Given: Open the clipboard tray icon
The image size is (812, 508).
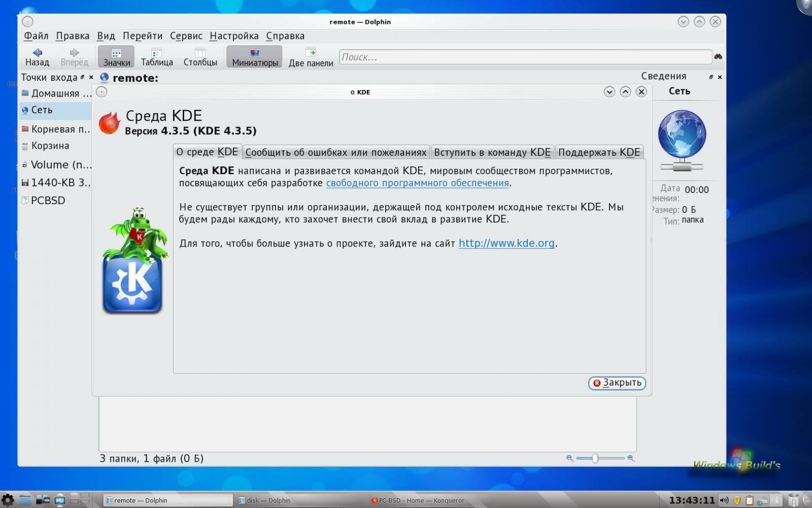Looking at the screenshot, I should 750,500.
